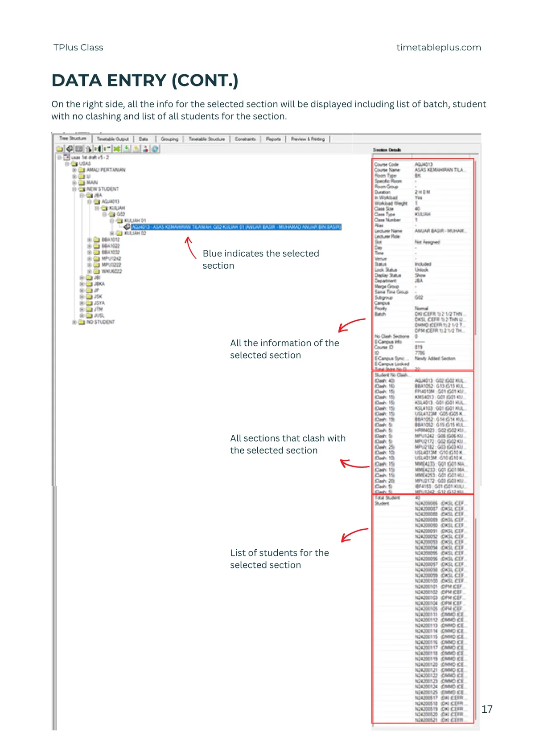Select the KULIAH 01 tree label
This screenshot has width=535, height=756.
pos(135,221)
